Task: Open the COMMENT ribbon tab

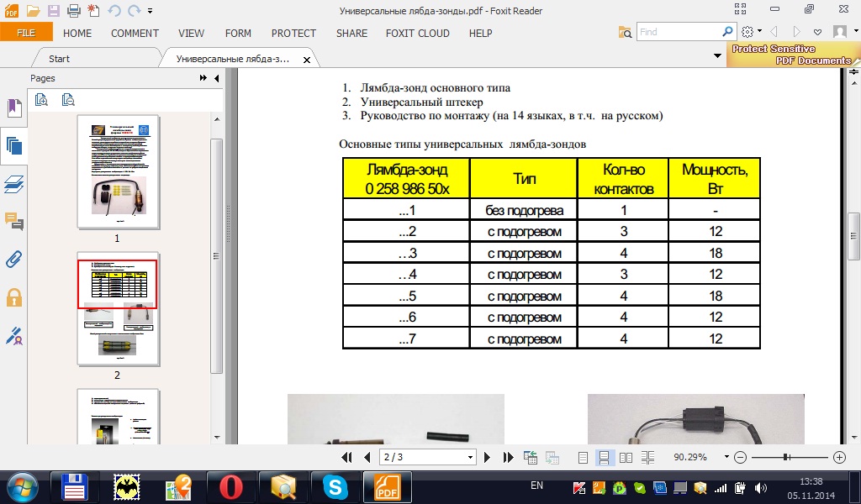Action: (x=135, y=34)
